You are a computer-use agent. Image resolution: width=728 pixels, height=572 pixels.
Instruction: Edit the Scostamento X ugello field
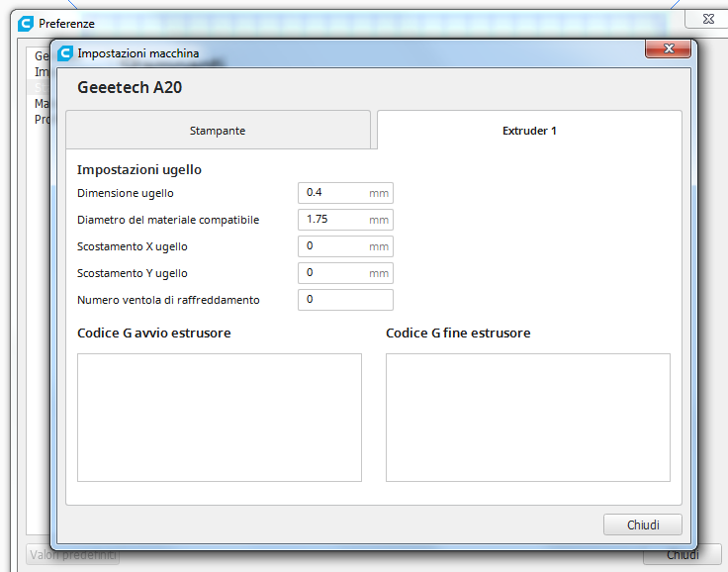345,246
